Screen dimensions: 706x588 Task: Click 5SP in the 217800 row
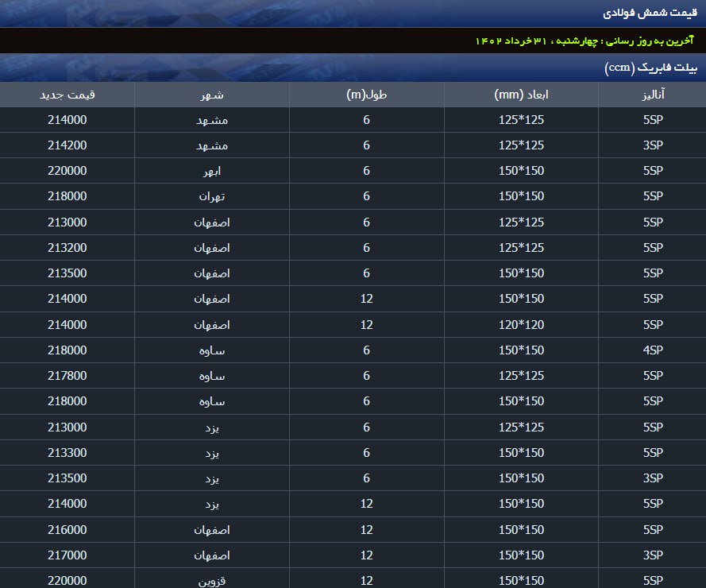click(x=653, y=375)
